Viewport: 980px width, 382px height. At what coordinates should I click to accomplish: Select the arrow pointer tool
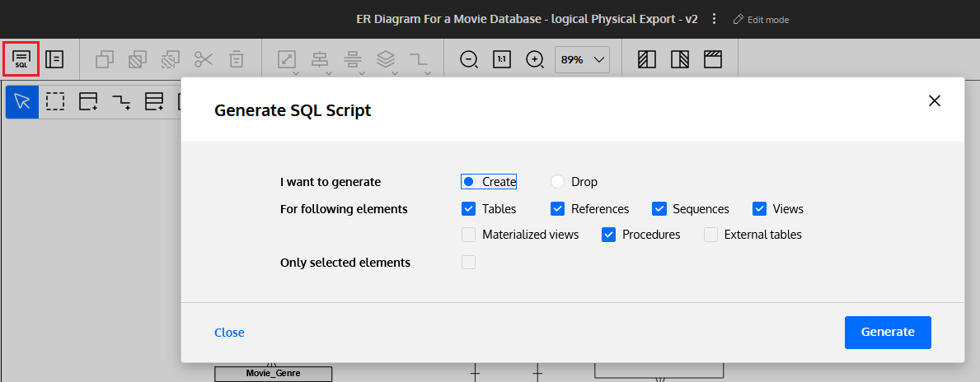pos(22,102)
